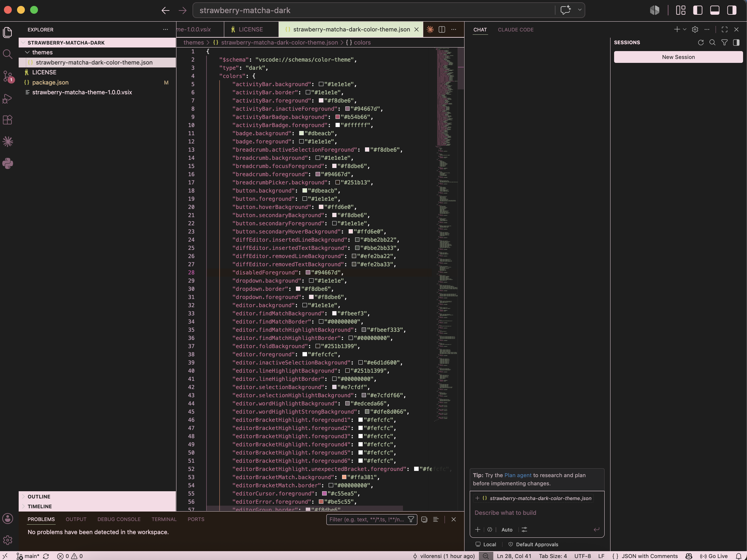Switch to the TERMINAL panel tab

[x=164, y=519]
